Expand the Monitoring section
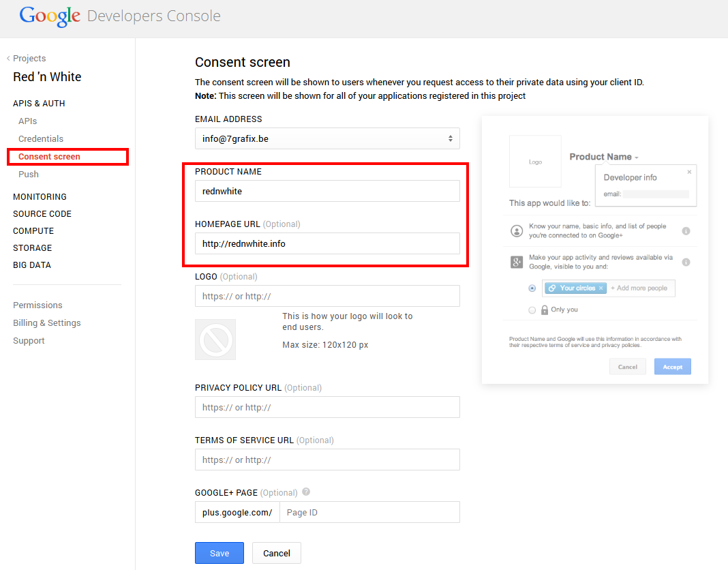Image resolution: width=728 pixels, height=570 pixels. (40, 196)
